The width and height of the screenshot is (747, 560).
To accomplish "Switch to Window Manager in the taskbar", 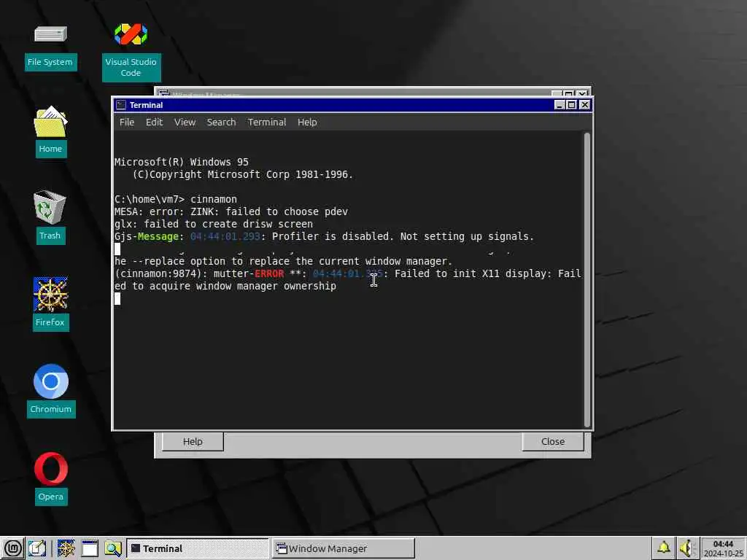I will [343, 548].
